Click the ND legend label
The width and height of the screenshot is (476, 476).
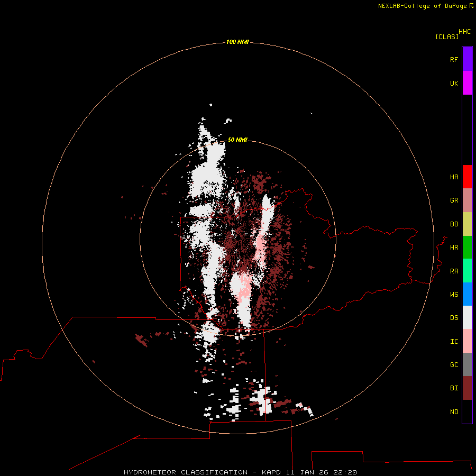click(454, 412)
